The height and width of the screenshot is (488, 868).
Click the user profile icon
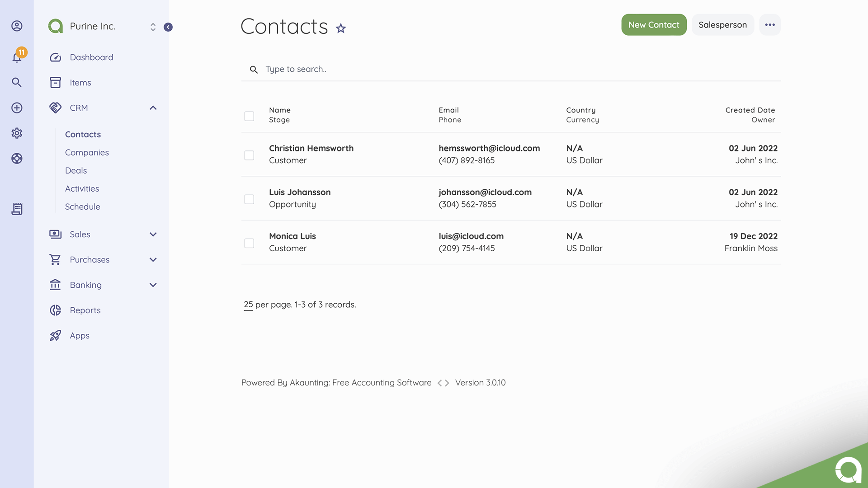(x=17, y=26)
